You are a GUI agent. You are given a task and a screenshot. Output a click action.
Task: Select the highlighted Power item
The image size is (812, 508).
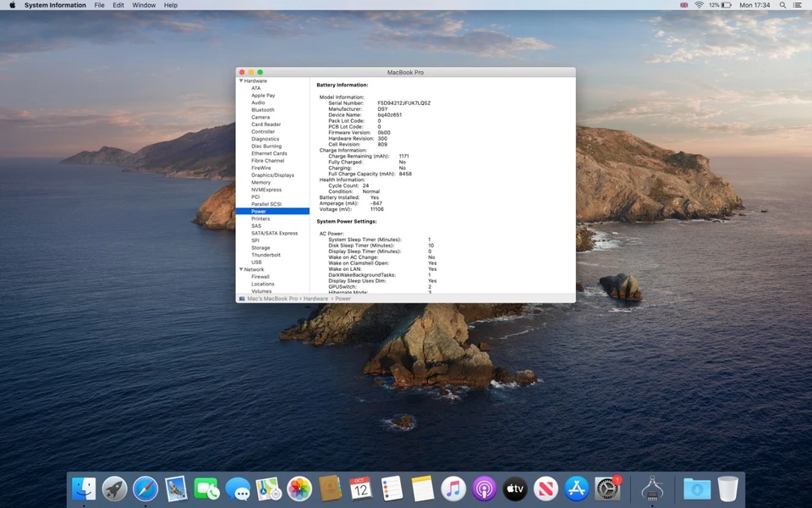pyautogui.click(x=272, y=212)
